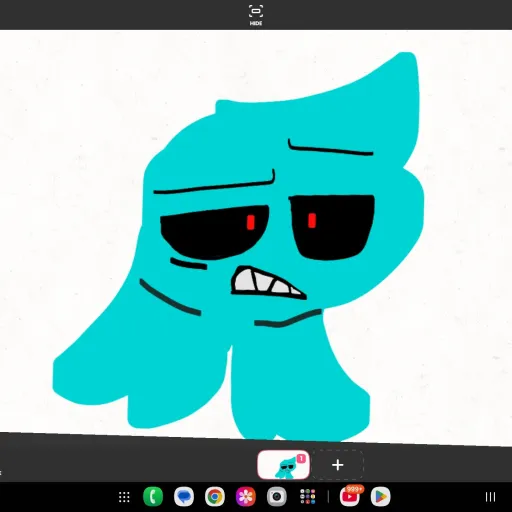Tap the recent apps navigation button
The height and width of the screenshot is (512, 512).
(x=490, y=497)
